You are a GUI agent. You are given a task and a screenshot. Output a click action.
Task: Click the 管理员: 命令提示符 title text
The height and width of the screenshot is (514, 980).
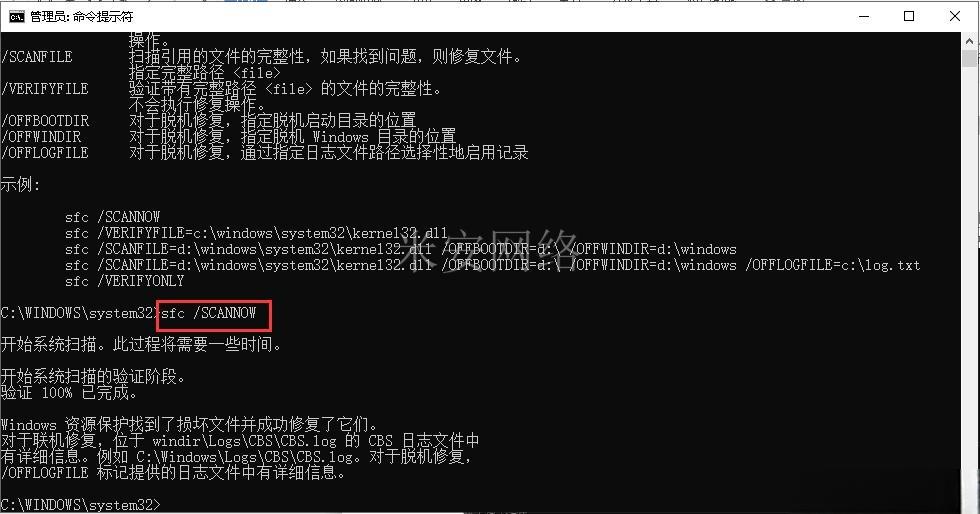[x=81, y=16]
